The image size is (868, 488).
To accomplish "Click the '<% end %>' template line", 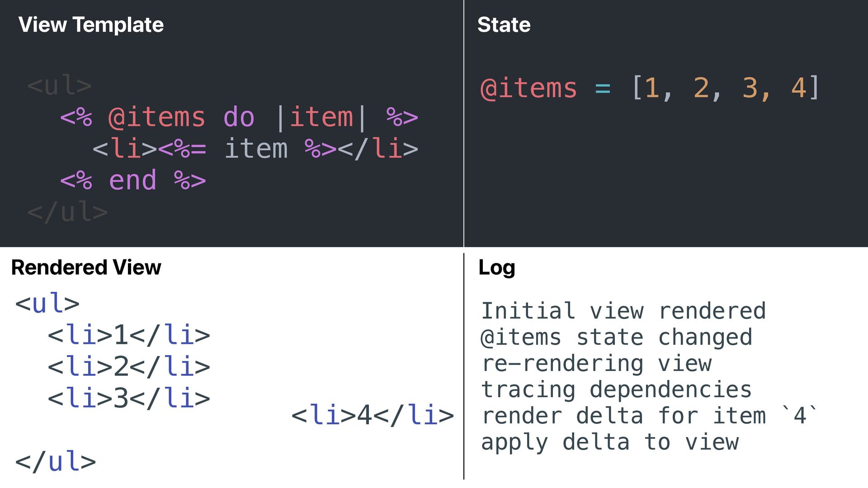I will click(x=133, y=180).
